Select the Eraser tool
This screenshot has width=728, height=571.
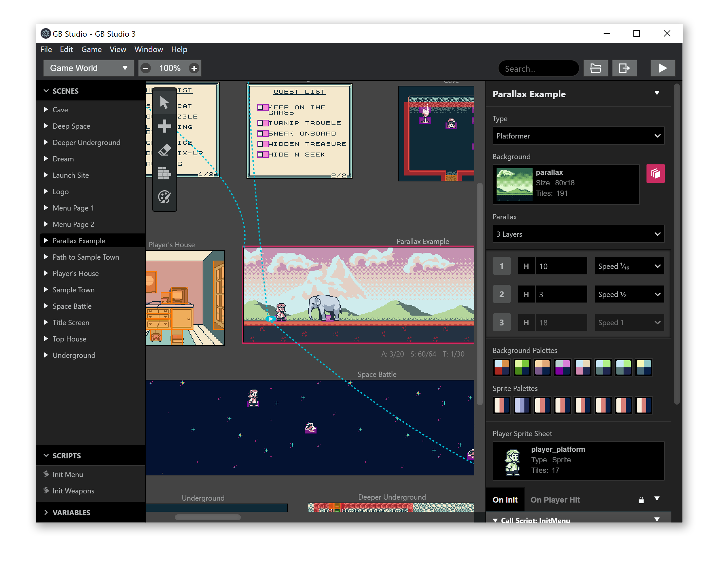pyautogui.click(x=164, y=149)
